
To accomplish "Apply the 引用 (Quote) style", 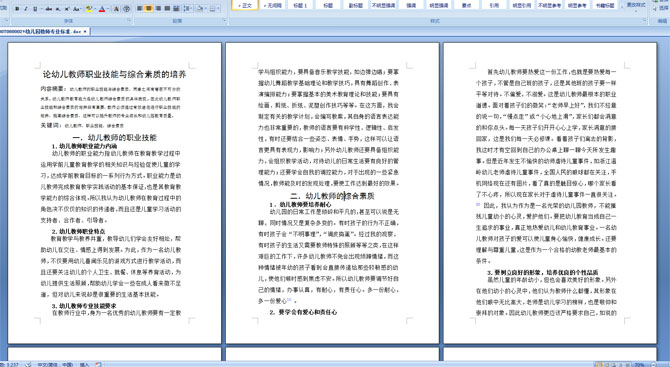I will (x=494, y=5).
